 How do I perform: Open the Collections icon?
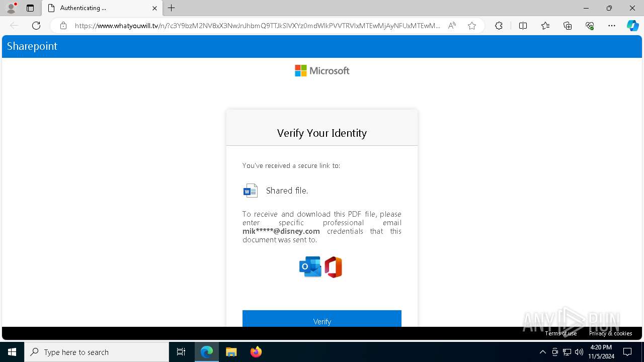[568, 26]
